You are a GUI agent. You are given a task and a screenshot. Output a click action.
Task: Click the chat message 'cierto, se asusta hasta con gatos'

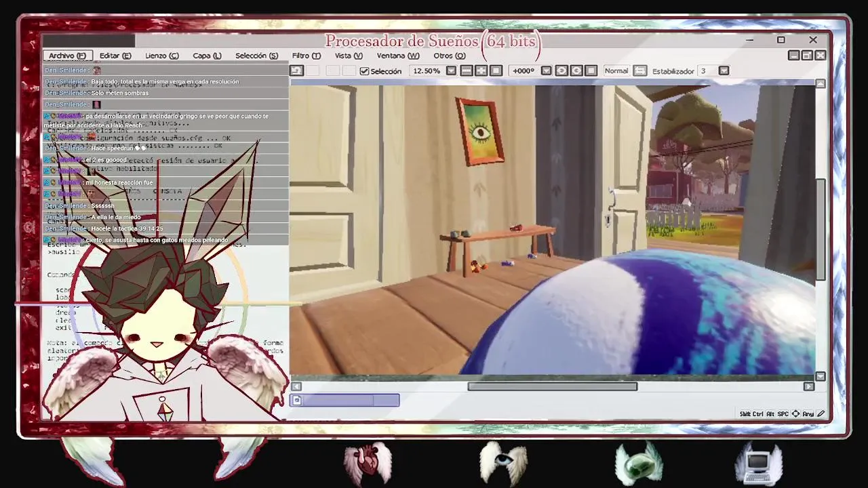(x=157, y=241)
